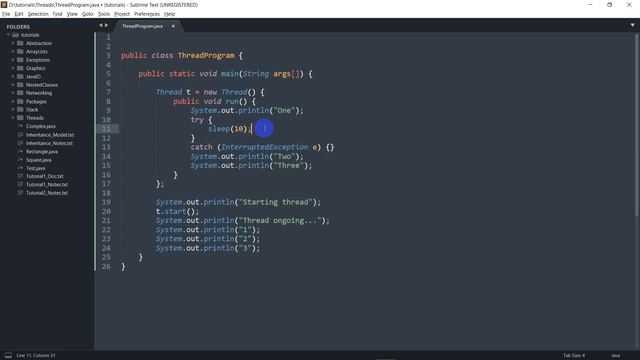Toggle the side panel switcher status icon

[x=8, y=356]
